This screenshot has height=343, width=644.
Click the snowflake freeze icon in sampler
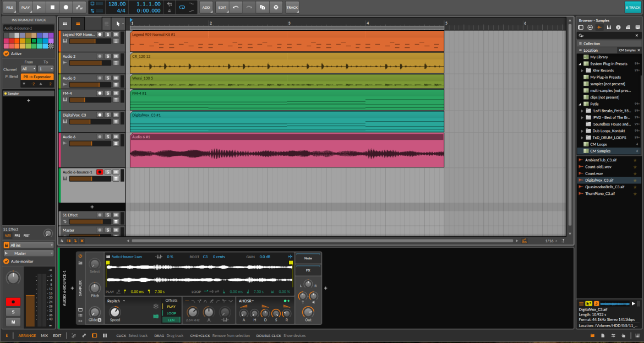156,307
